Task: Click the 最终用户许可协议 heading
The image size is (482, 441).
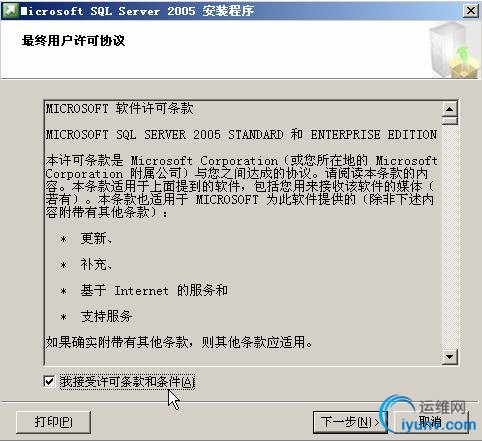Action: 73,41
